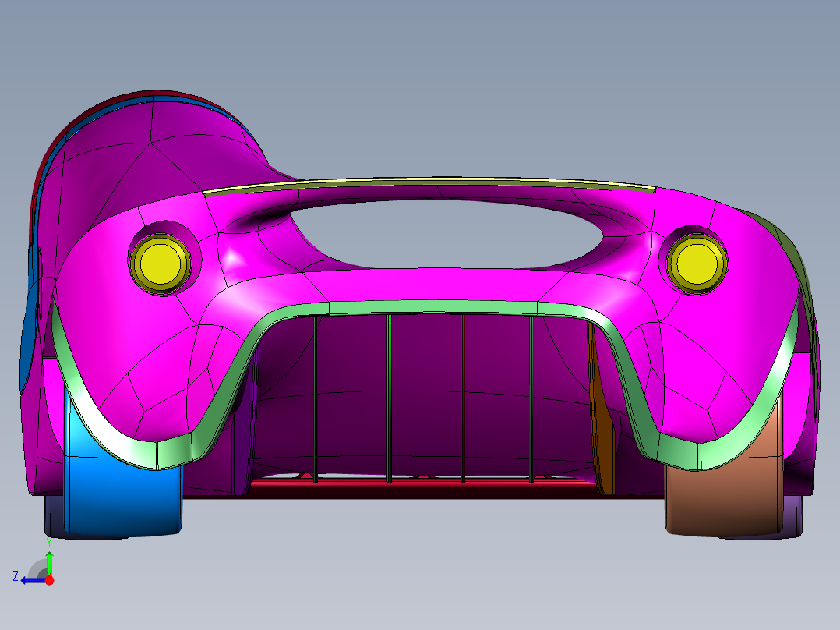Pick the red vertical grille bar
This screenshot has height=630, width=840.
(463, 398)
